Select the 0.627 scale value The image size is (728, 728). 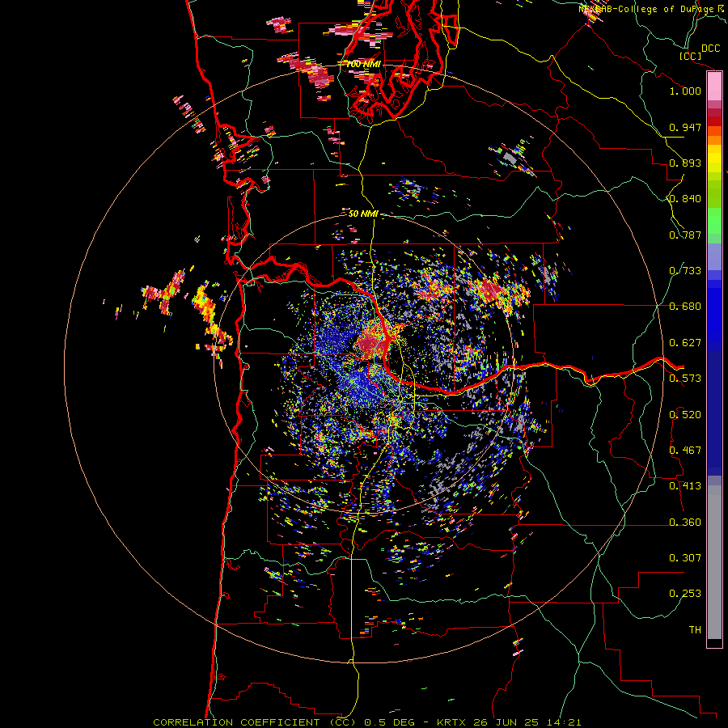pos(685,343)
